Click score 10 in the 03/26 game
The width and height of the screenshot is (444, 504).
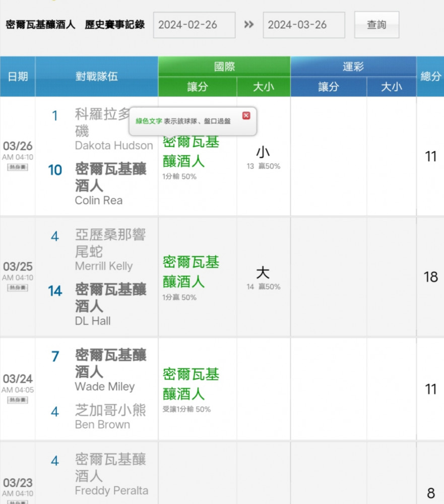55,170
